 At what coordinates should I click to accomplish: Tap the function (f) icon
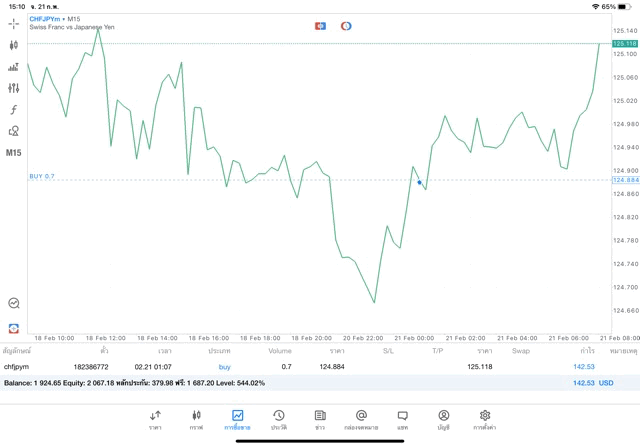14,110
